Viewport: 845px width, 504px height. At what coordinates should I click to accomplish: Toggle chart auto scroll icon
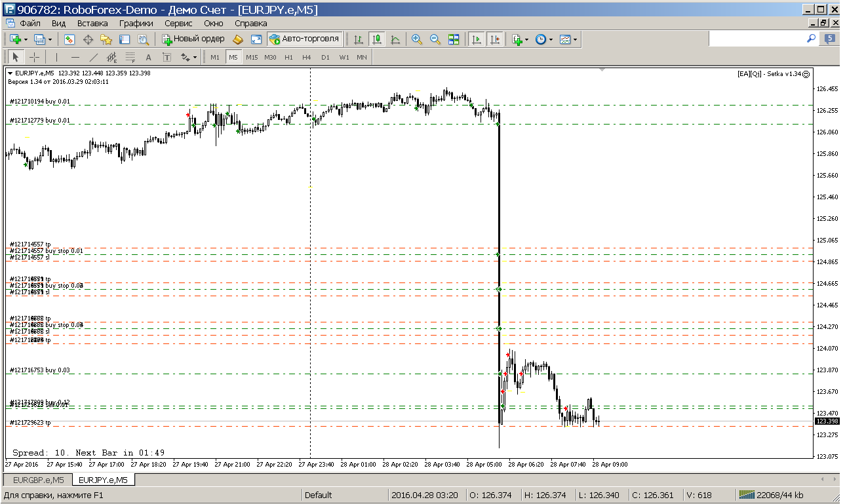[x=477, y=39]
